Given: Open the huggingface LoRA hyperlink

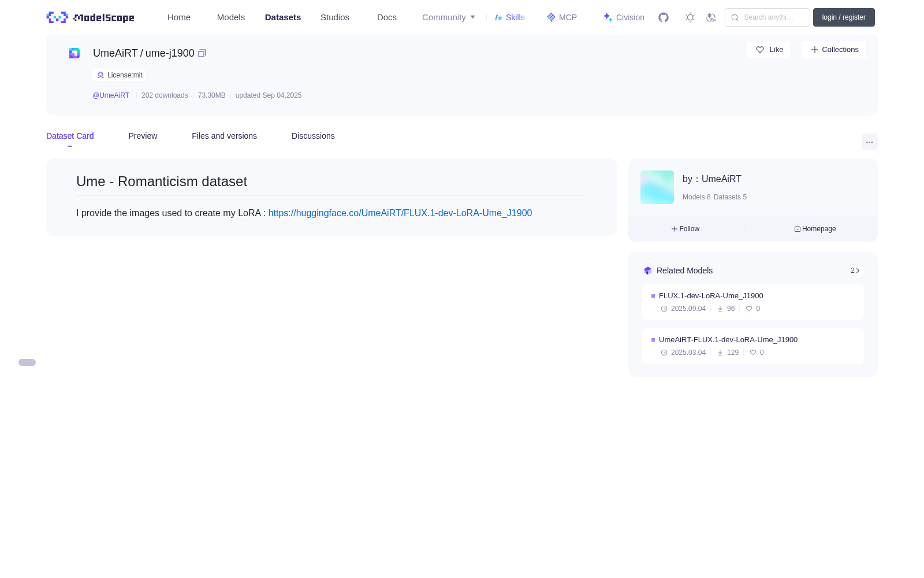Looking at the screenshot, I should coord(400,213).
